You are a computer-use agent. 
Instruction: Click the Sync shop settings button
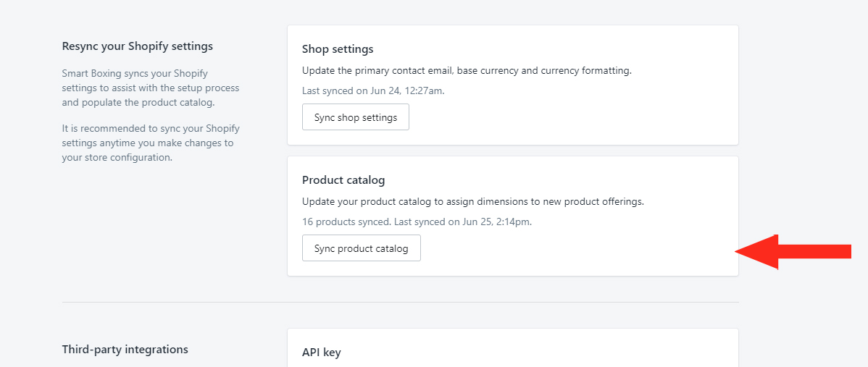click(x=356, y=117)
